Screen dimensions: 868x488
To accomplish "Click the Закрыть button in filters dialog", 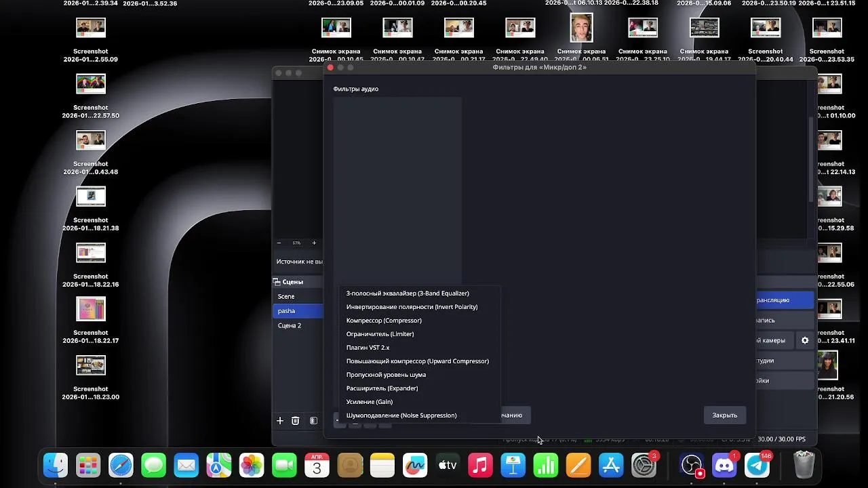I will [724, 415].
